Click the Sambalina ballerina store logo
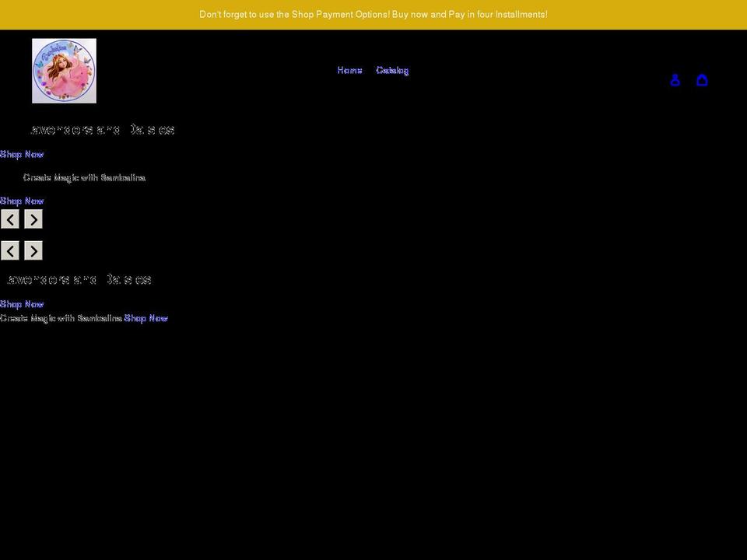747x560 pixels. 64,70
